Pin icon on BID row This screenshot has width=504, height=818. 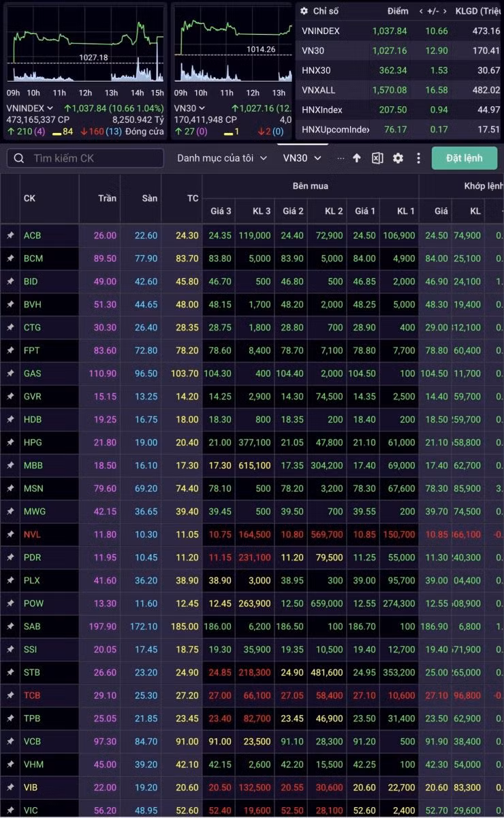[10, 282]
